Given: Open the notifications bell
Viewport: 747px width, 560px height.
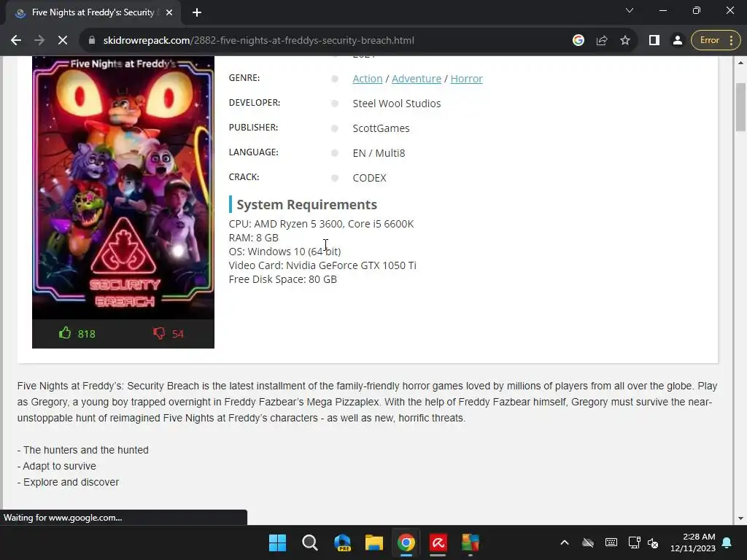Looking at the screenshot, I should tap(727, 542).
